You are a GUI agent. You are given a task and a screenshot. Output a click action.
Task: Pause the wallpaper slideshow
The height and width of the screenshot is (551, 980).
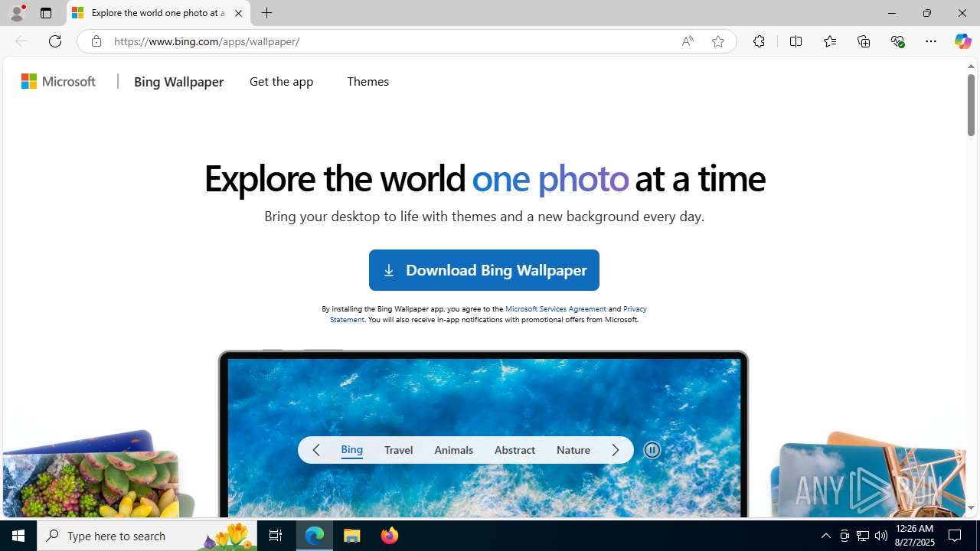(x=652, y=450)
